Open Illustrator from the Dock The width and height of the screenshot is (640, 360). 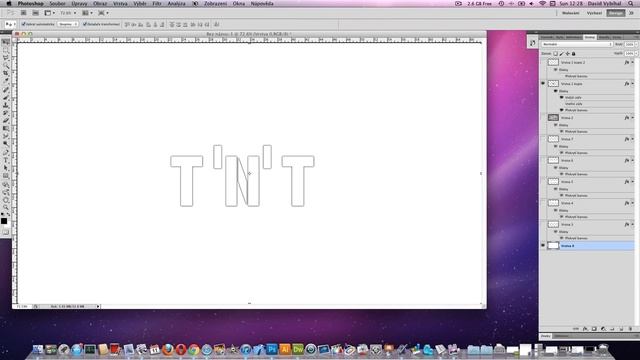tap(285, 349)
